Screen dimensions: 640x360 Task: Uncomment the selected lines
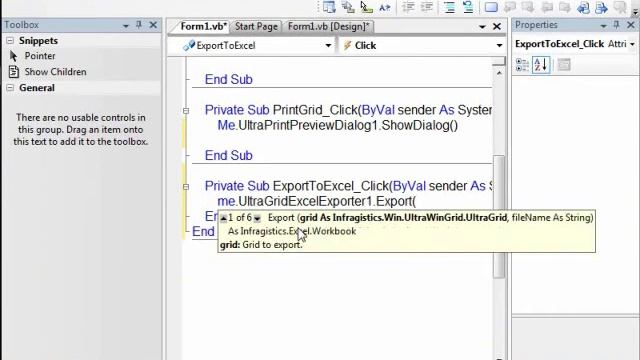coord(468,7)
